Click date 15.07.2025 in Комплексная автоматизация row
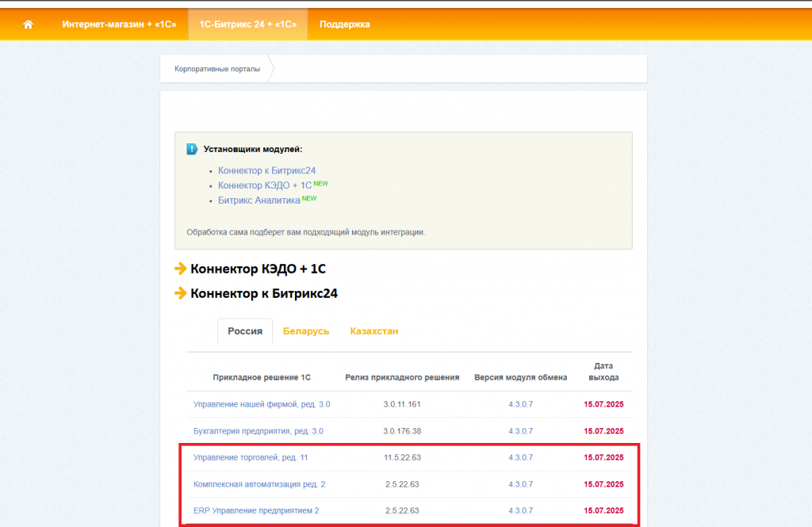Screen dimensions: 812x527 (x=603, y=484)
